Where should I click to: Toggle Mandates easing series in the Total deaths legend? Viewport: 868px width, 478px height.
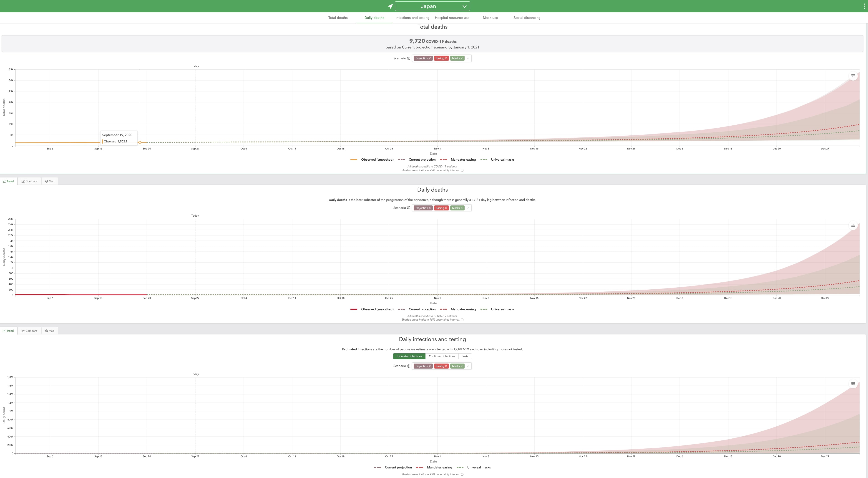(458, 160)
